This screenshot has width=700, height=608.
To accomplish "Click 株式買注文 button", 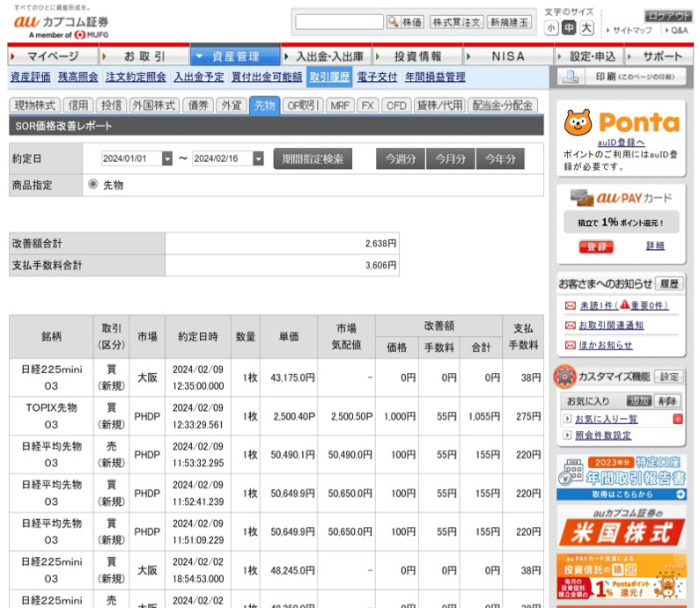I will (456, 22).
